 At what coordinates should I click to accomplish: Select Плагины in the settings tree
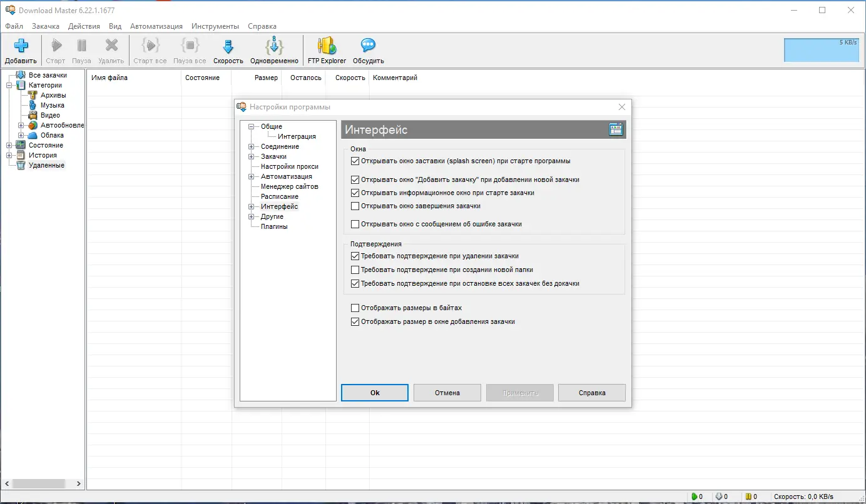click(274, 226)
